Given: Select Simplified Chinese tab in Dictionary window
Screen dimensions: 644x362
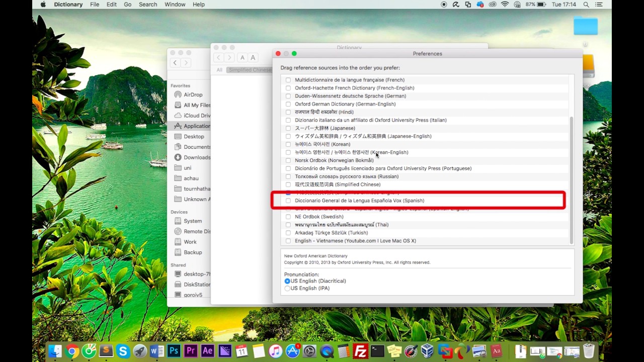Looking at the screenshot, I should coord(250,70).
